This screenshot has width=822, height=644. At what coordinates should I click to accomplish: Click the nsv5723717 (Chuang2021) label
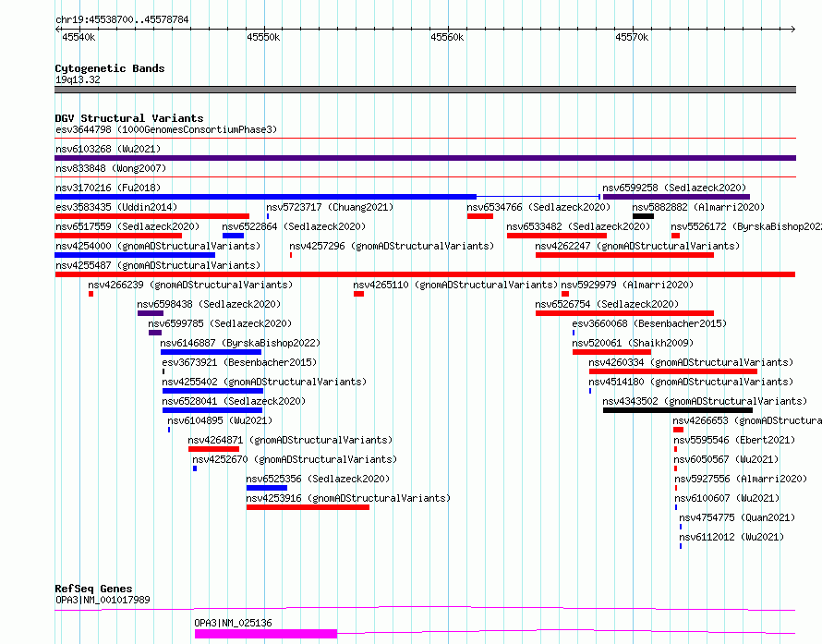(330, 207)
